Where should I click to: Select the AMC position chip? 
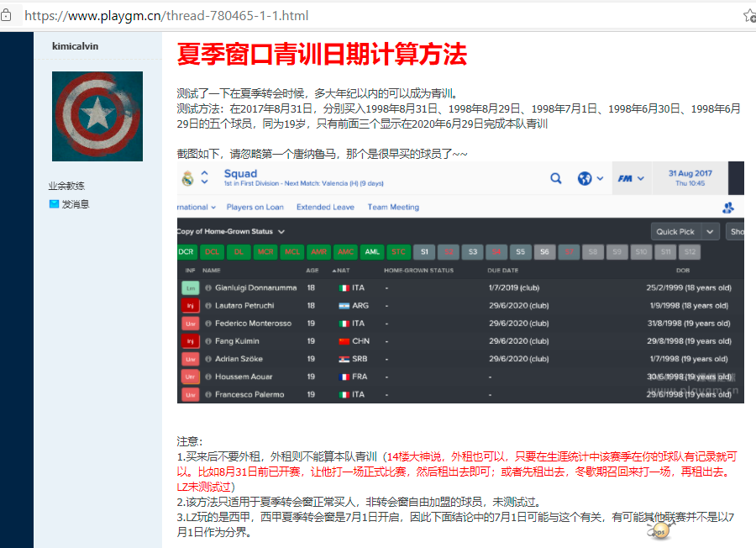346,252
